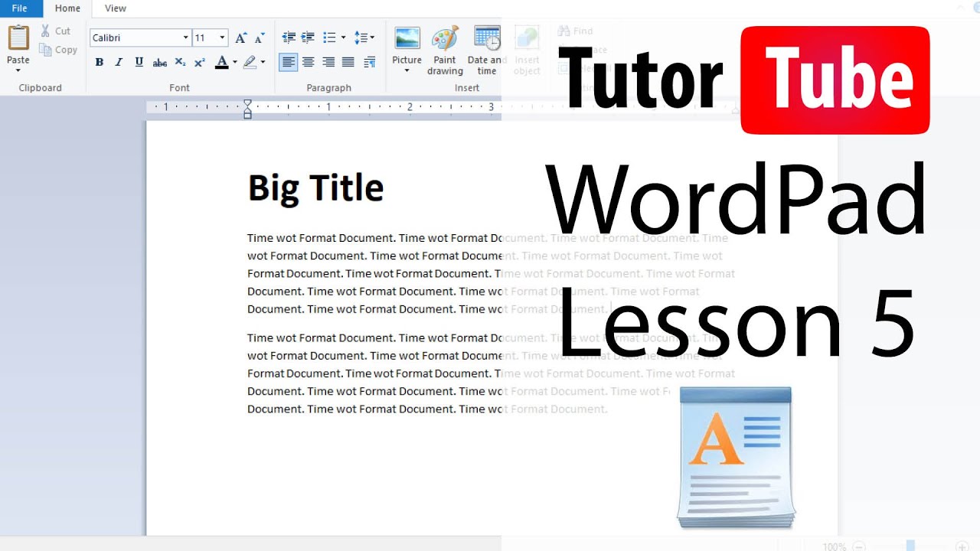Apply the text highlight marker

click(250, 62)
